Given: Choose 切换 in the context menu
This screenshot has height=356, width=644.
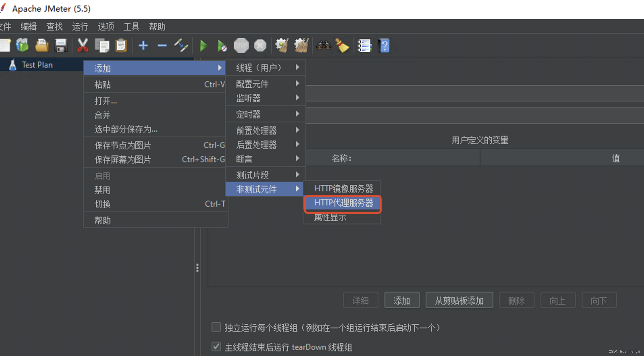Looking at the screenshot, I should [155, 204].
